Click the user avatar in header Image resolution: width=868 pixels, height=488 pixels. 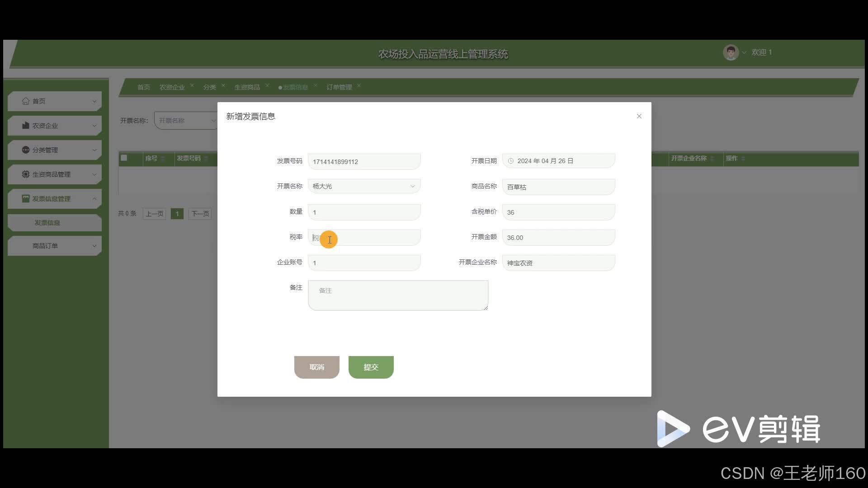(731, 52)
